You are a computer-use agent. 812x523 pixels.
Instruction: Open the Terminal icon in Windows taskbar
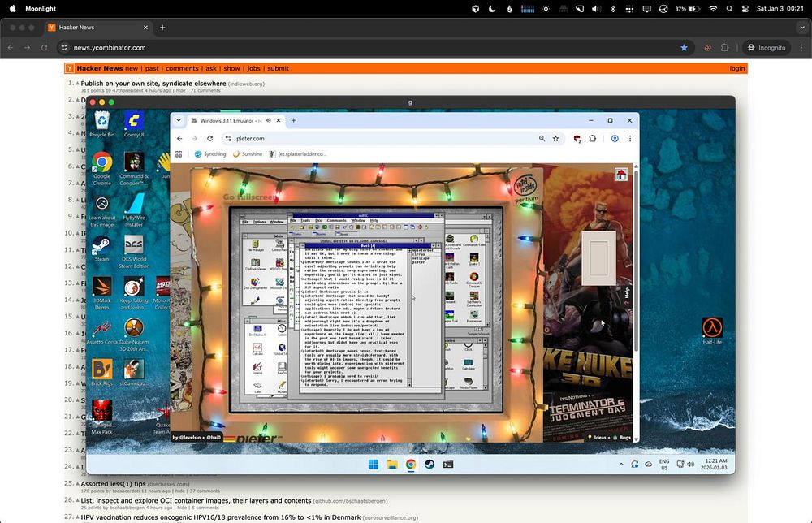tap(448, 465)
